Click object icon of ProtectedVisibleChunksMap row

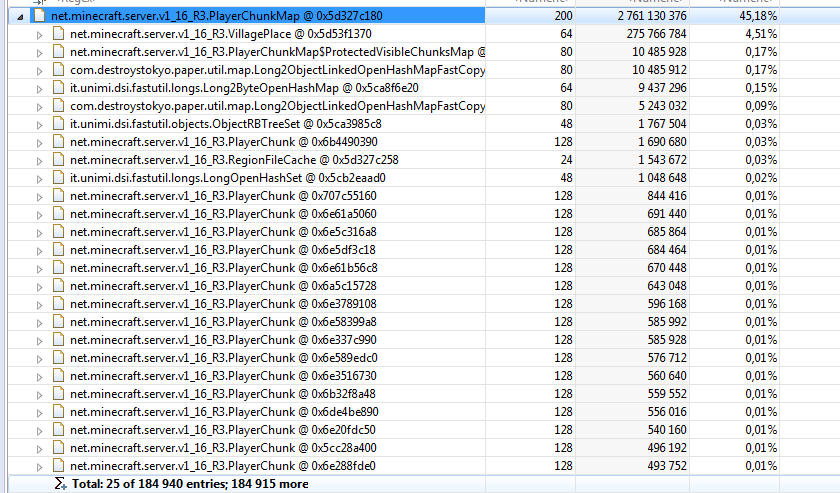click(x=58, y=51)
